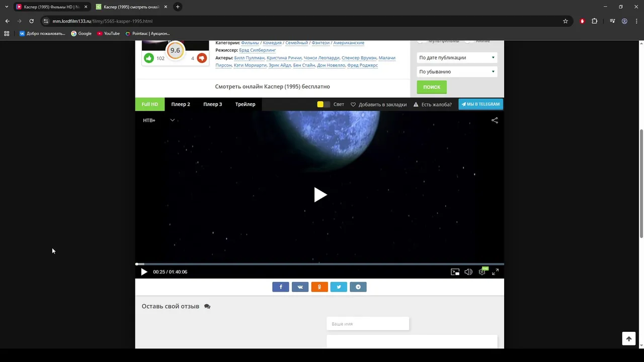Click the page vertical scrollbar
The height and width of the screenshot is (362, 644).
(x=641, y=184)
